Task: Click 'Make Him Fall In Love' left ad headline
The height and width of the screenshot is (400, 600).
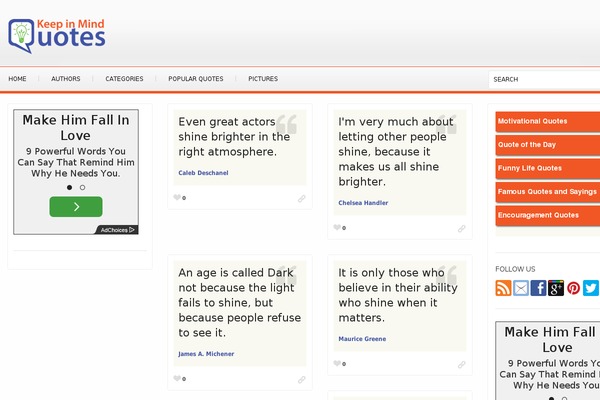Action: (76, 127)
